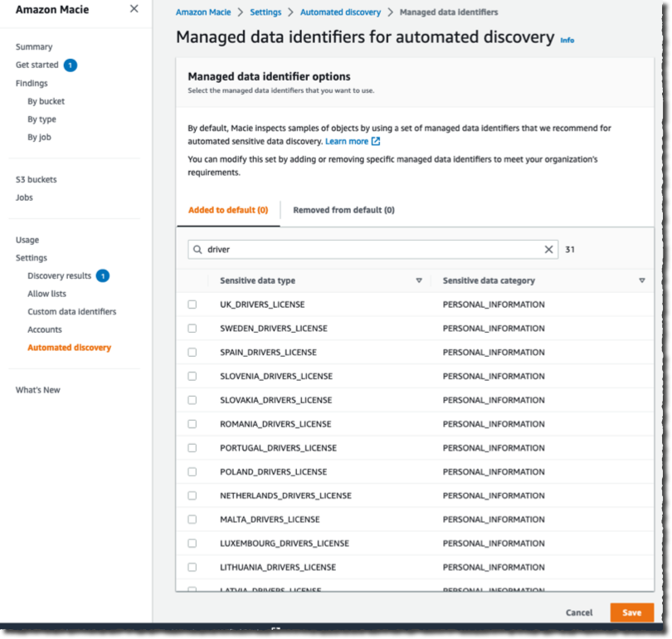
Task: Check the LITHUANIA_DRIVERS_LICENSE checkbox
Action: [192, 568]
